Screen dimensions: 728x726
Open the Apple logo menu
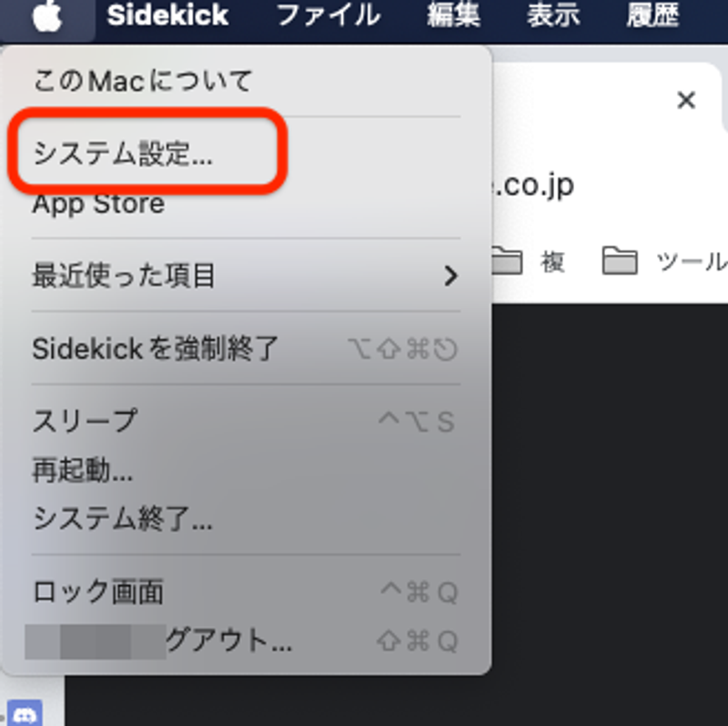[47, 16]
